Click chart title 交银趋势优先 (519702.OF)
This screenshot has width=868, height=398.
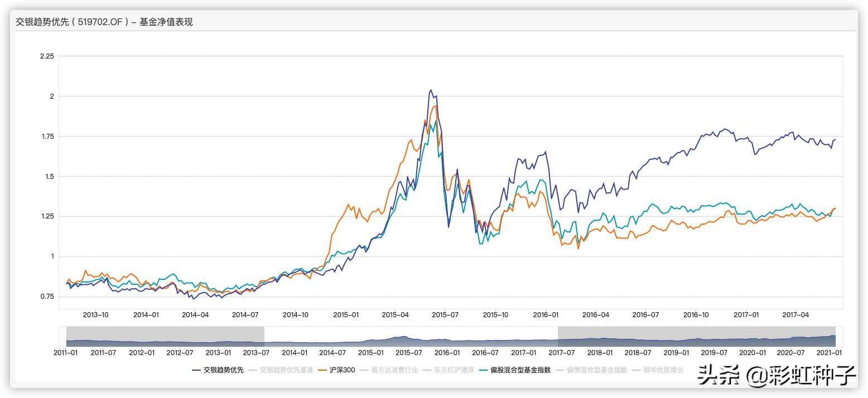pos(104,22)
